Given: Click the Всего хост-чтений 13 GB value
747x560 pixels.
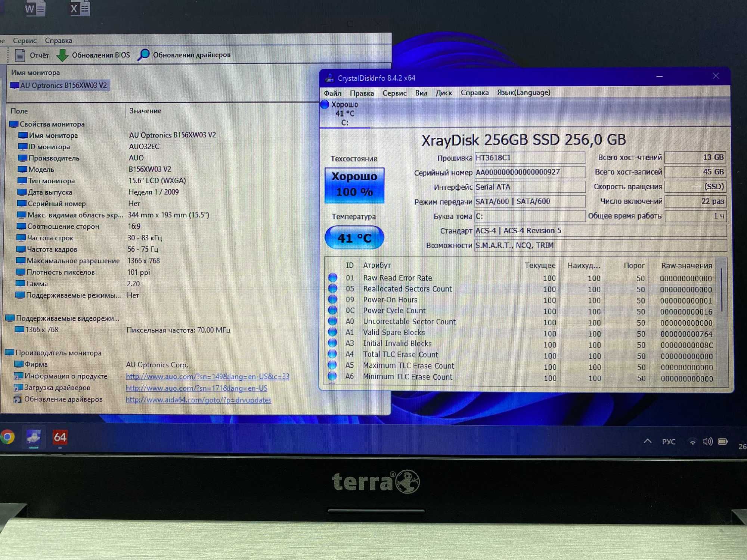Looking at the screenshot, I should click(695, 158).
